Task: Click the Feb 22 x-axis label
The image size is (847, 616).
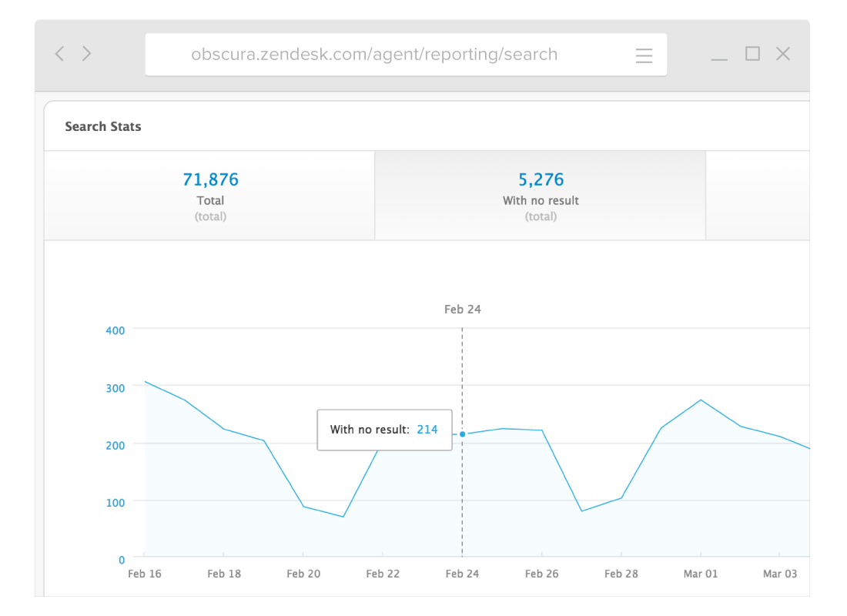Action: (383, 574)
